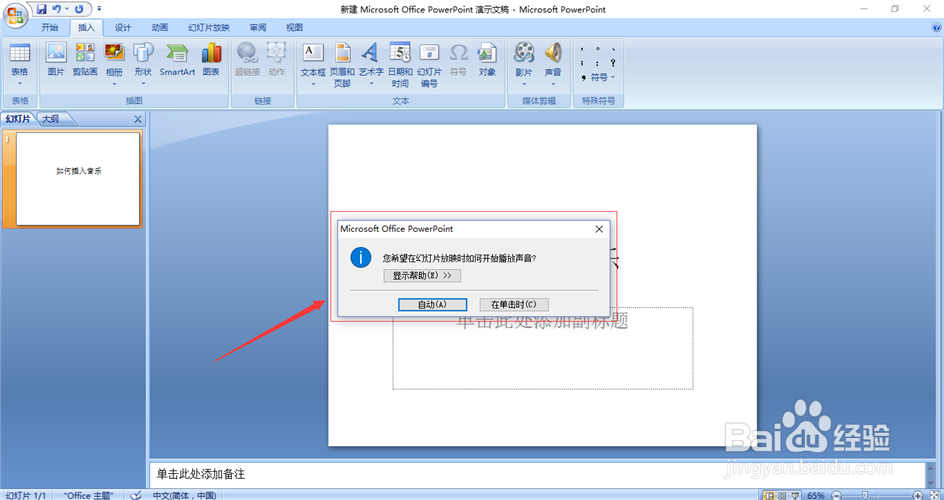Viewport: 944px width, 500px height.
Task: Expand the 表格 dropdown arrow
Action: coord(20,84)
